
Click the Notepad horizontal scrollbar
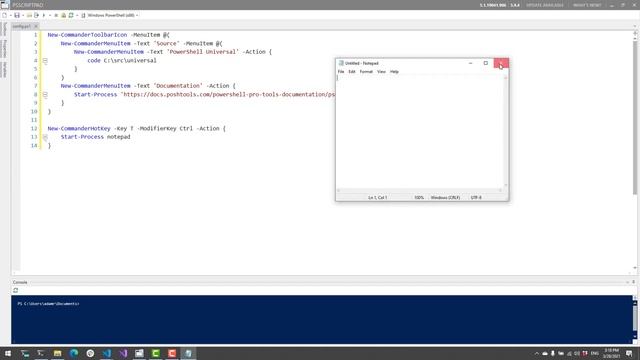point(420,190)
